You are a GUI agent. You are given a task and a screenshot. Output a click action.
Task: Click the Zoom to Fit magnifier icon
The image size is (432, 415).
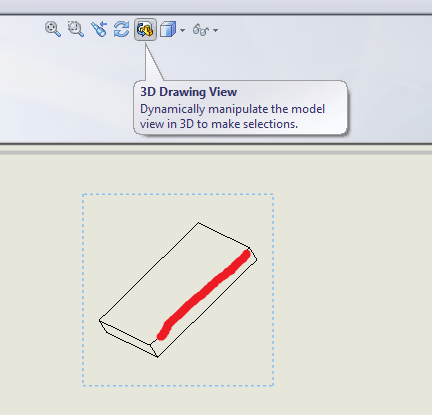coord(53,29)
